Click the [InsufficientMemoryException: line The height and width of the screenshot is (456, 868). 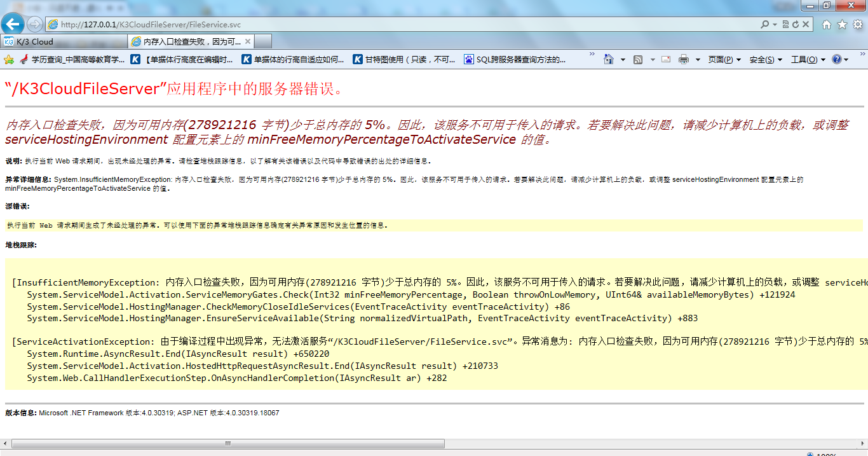point(440,282)
